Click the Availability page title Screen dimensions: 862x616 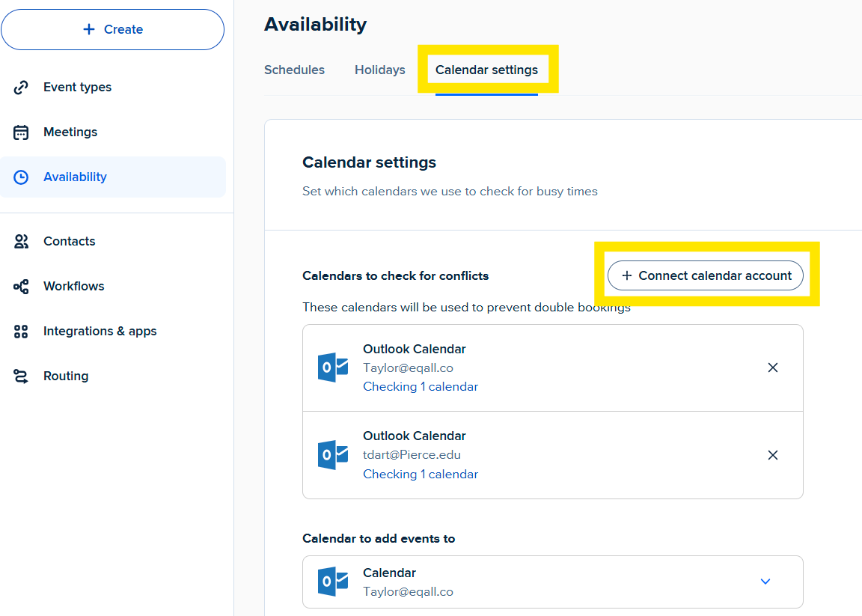pos(316,24)
